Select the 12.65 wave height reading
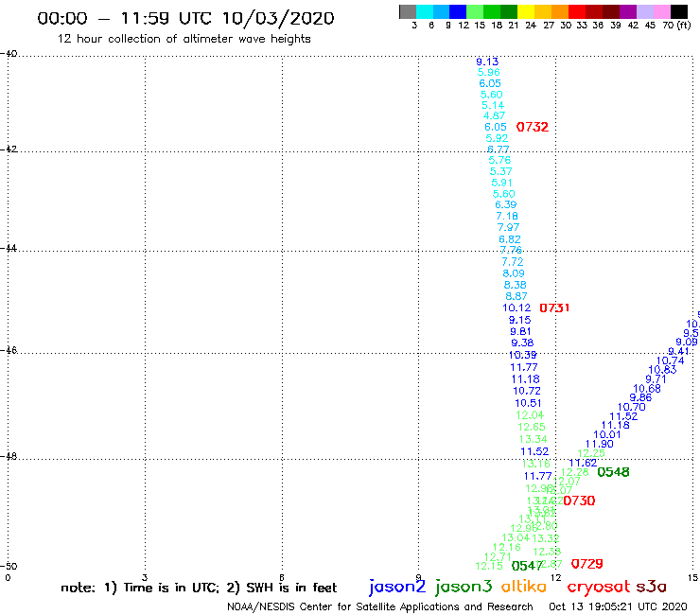This screenshot has width=700, height=615. tap(532, 427)
